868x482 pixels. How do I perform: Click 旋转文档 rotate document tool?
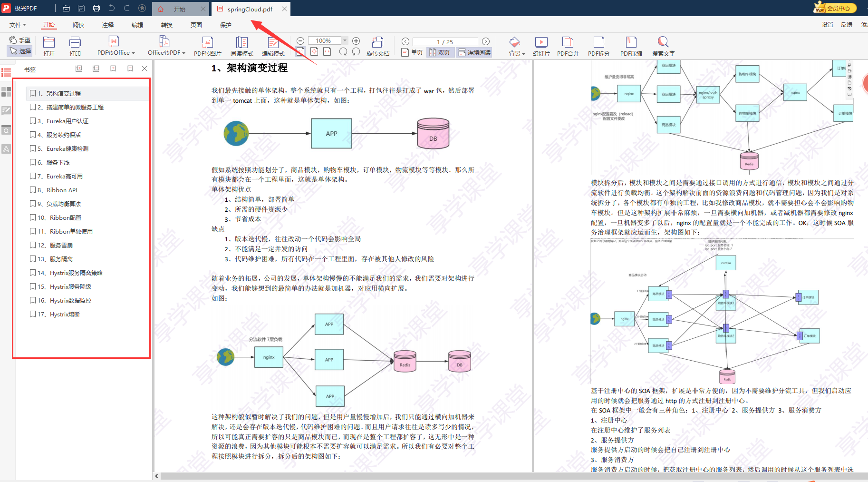point(378,46)
